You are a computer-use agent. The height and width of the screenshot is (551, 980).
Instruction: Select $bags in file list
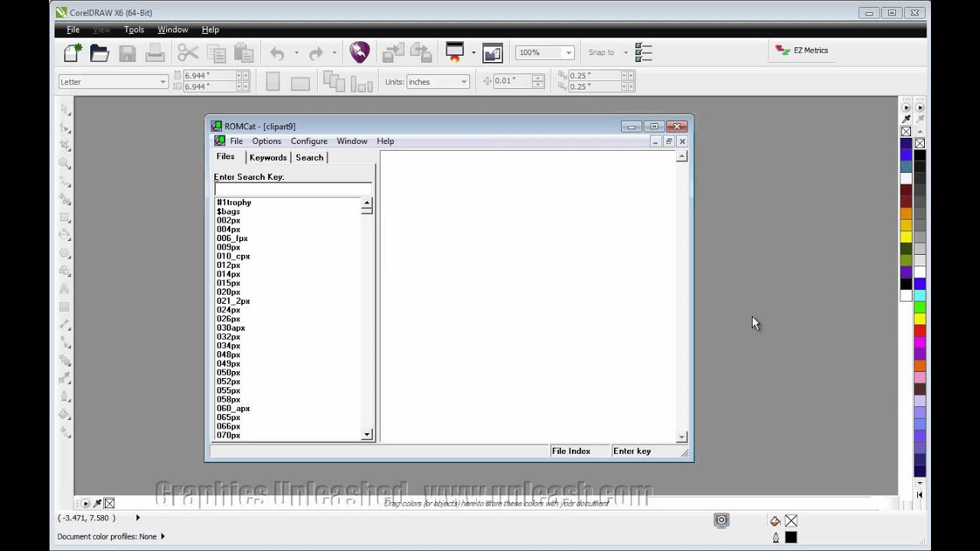[x=228, y=212]
